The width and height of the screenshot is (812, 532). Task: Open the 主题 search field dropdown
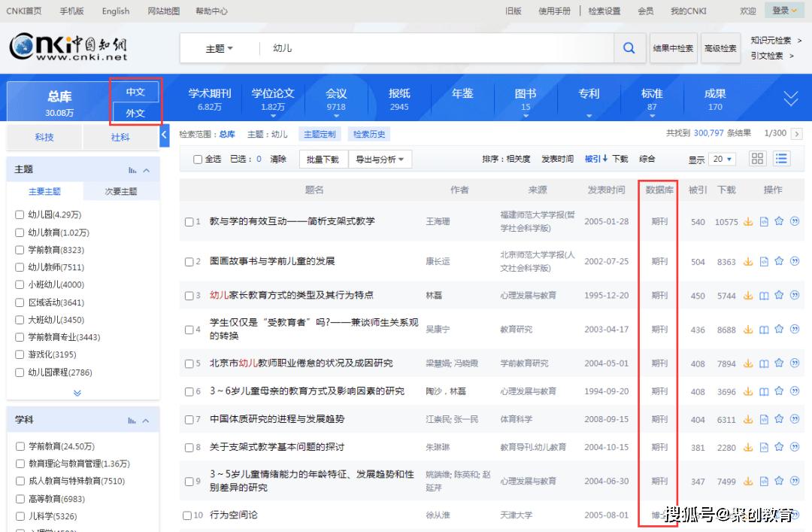pos(218,47)
